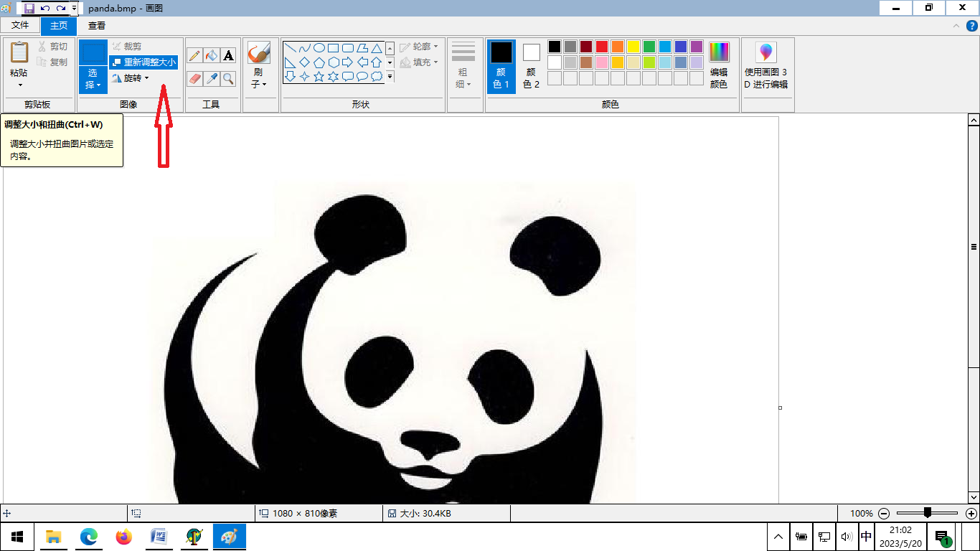Open 编辑颜色 color editor
The height and width of the screenshot is (551, 980).
[x=719, y=66]
